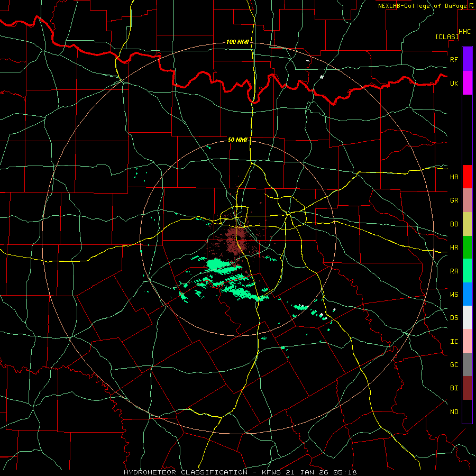Select the BD legend label
Screen dimensions: 476x476
click(x=454, y=224)
